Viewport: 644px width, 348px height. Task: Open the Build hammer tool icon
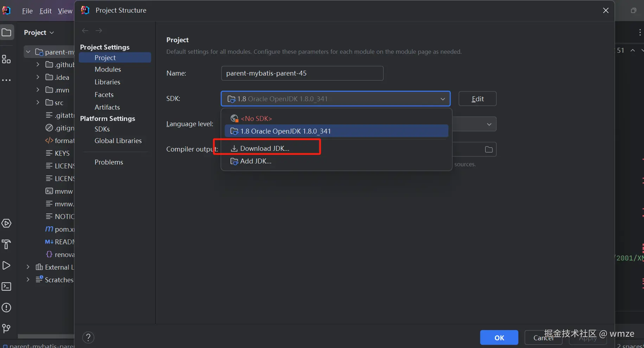click(6, 244)
